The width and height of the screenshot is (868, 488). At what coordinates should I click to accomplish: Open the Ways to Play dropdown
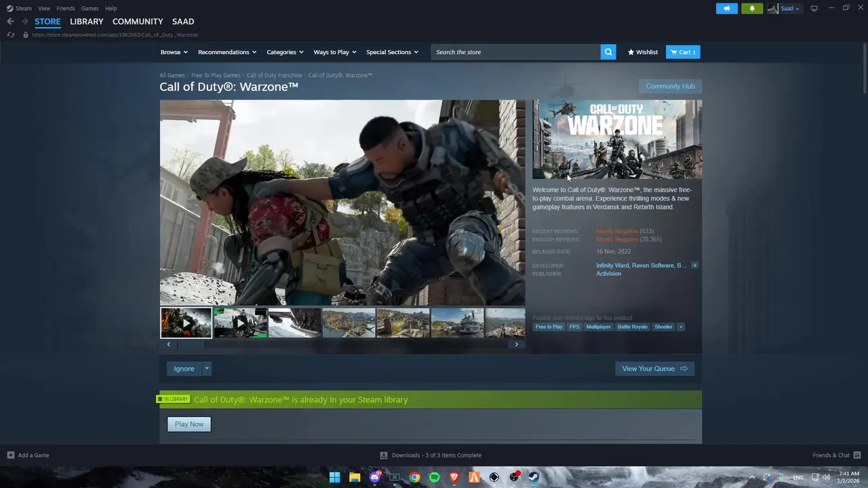pos(335,52)
